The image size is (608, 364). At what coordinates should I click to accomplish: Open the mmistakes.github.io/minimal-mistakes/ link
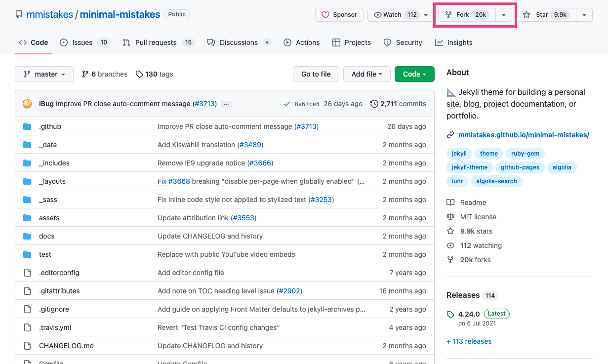(x=524, y=135)
